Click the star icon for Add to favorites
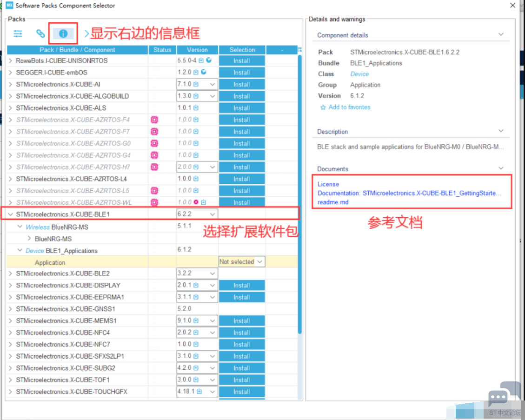 [x=323, y=107]
